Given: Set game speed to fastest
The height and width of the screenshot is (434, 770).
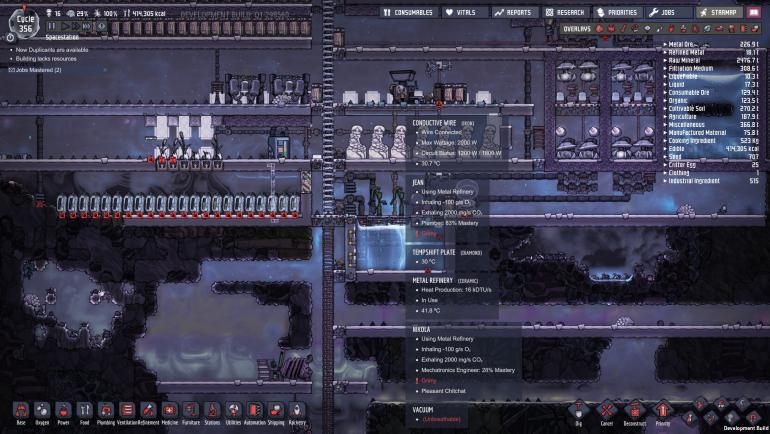Looking at the screenshot, I should point(88,26).
